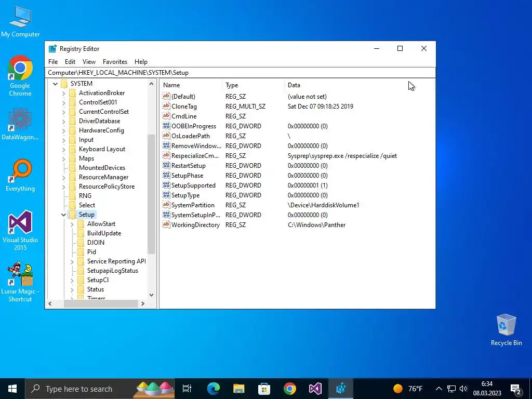Click the registry path address bar
The height and width of the screenshot is (399, 532).
pyautogui.click(x=240, y=73)
